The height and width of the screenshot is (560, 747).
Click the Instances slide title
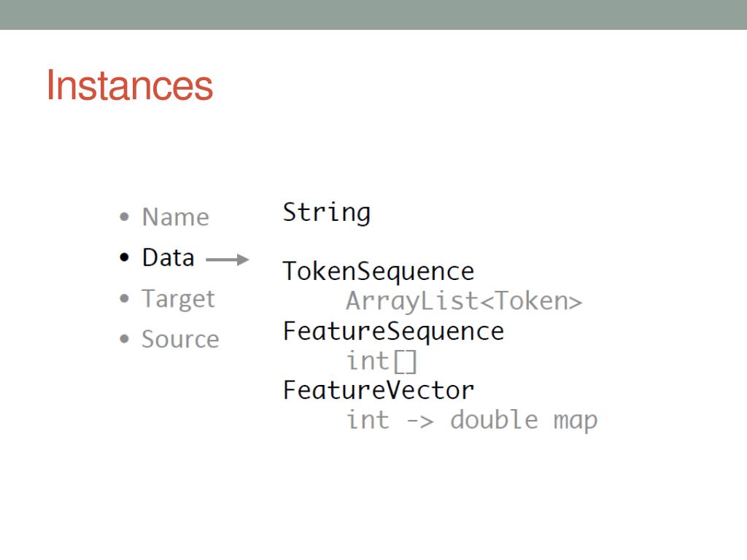130,86
